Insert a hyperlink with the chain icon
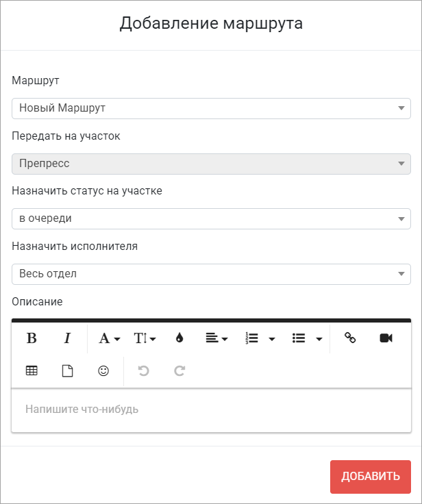The image size is (422, 504). (350, 338)
